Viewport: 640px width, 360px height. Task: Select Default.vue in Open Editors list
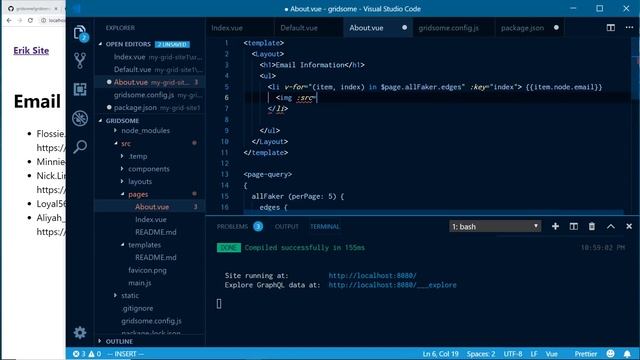coord(149,69)
